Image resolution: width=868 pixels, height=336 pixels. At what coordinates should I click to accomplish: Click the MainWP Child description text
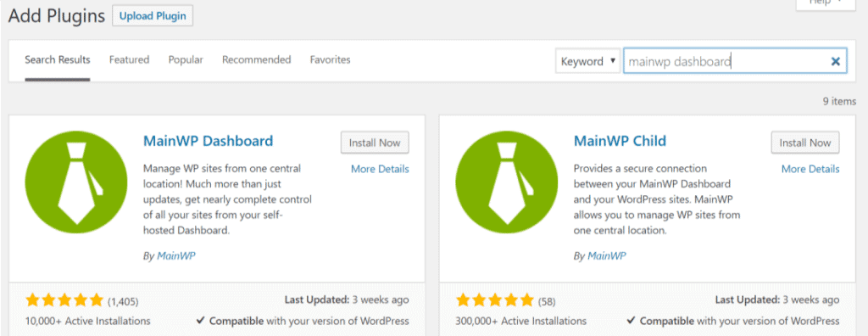(657, 199)
